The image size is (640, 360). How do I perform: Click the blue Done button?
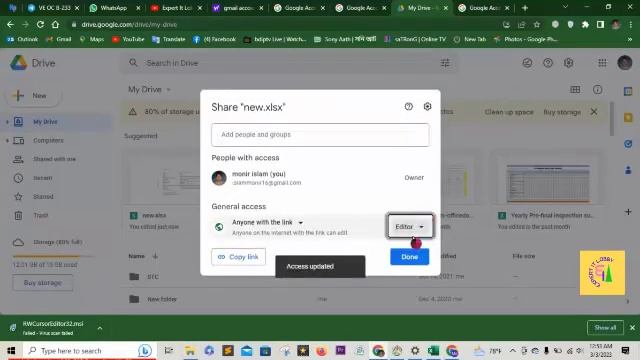pyautogui.click(x=409, y=257)
